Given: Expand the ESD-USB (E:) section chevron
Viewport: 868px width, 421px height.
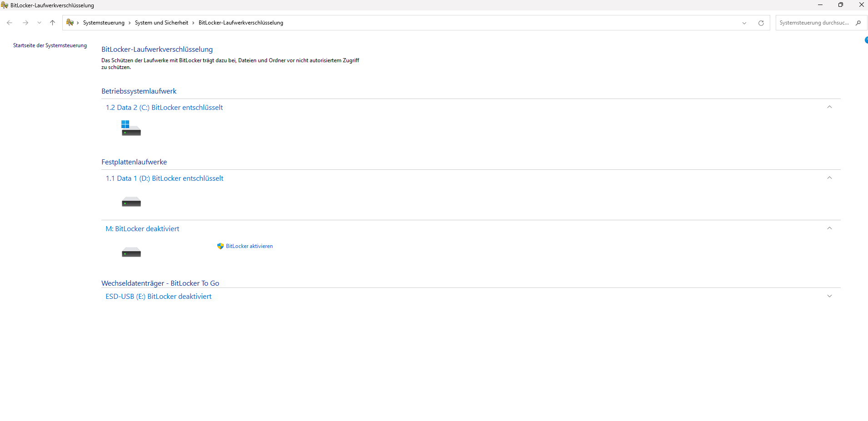Looking at the screenshot, I should 829,296.
